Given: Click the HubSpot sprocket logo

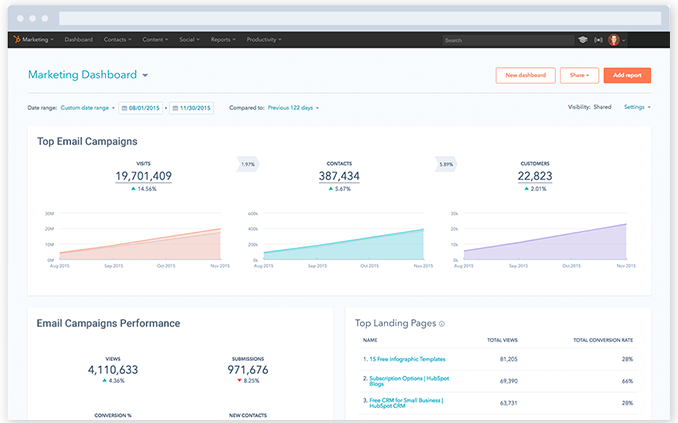Looking at the screenshot, I should (17, 39).
